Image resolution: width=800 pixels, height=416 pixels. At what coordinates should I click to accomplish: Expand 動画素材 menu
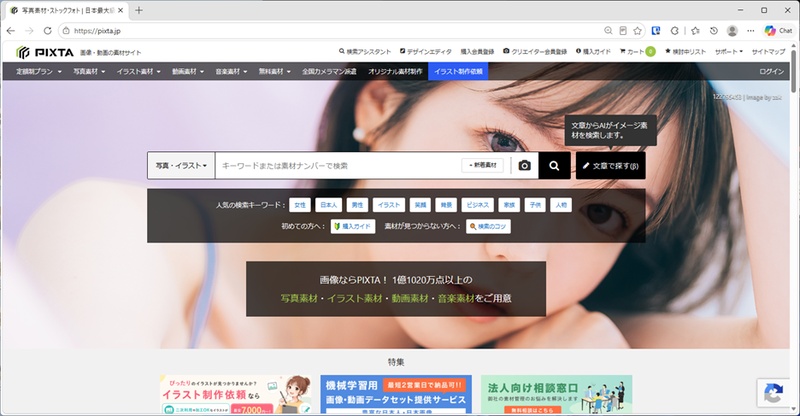(188, 71)
